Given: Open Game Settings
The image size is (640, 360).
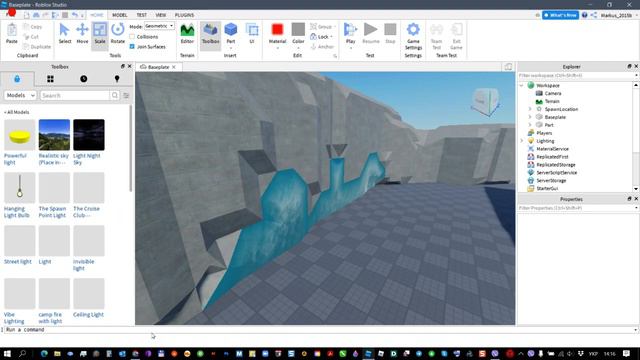Looking at the screenshot, I should pyautogui.click(x=413, y=36).
